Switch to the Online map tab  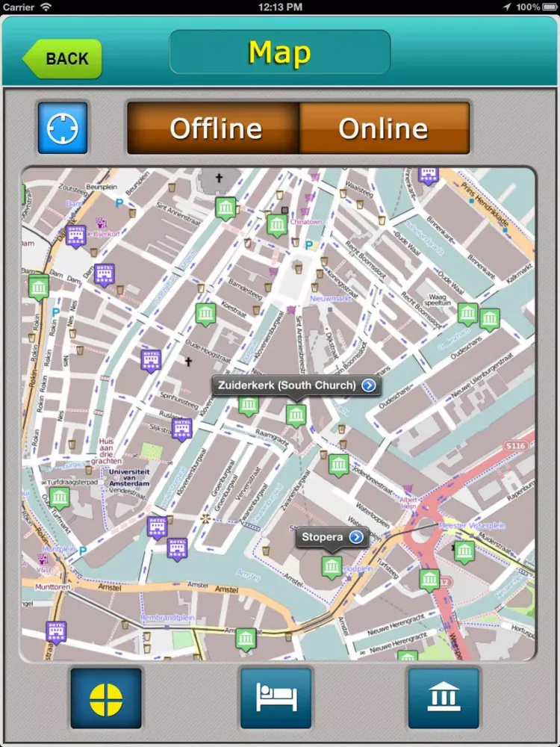tap(385, 128)
